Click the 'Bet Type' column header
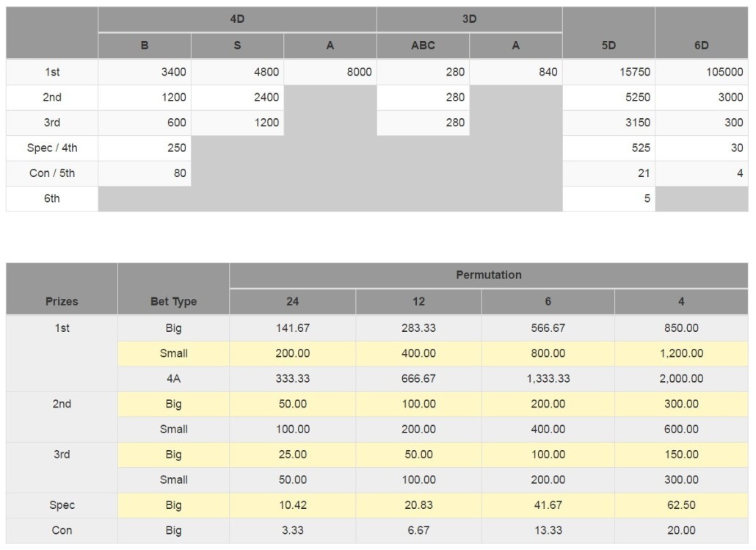The height and width of the screenshot is (550, 756). coord(173,301)
